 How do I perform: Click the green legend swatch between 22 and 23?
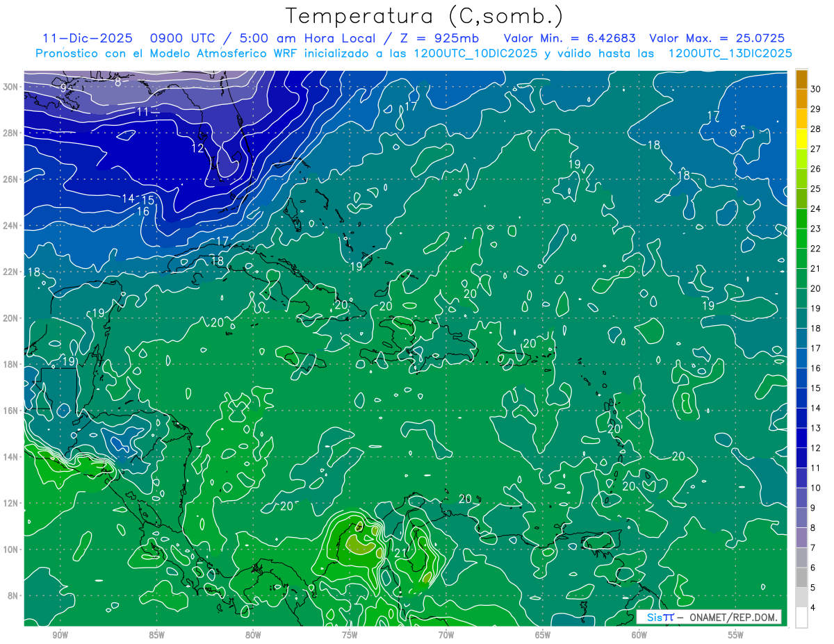(x=801, y=238)
